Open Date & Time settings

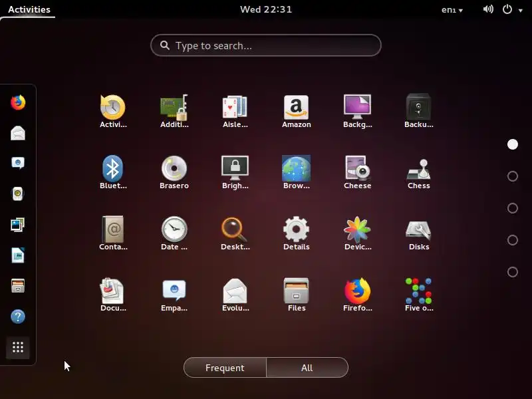[x=174, y=233]
